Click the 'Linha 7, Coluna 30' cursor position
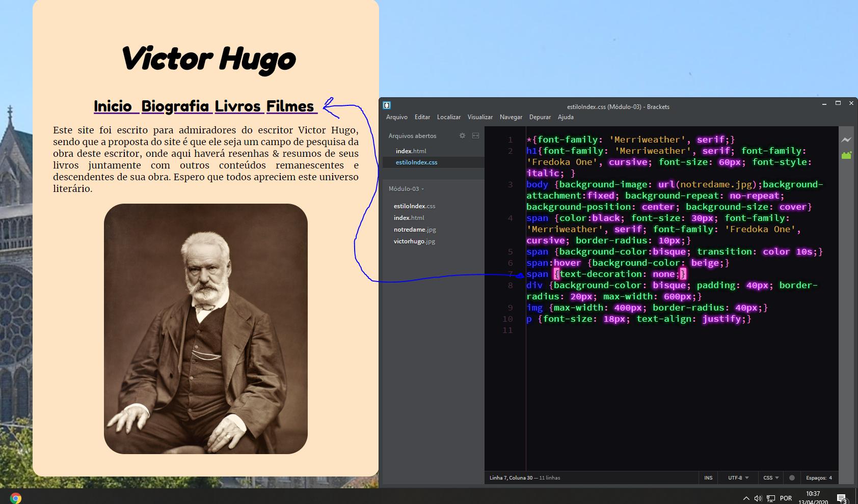The image size is (858, 504). 511,478
